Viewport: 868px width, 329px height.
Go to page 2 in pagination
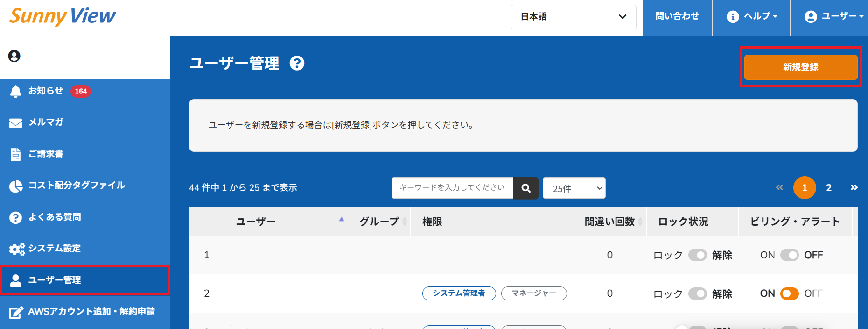(829, 188)
